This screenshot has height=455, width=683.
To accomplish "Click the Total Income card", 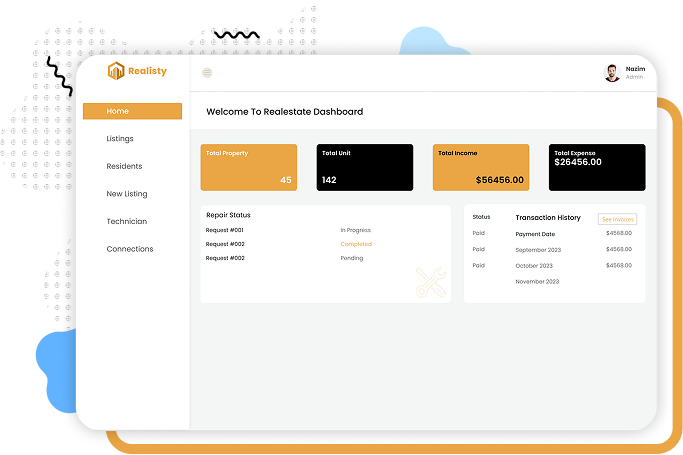I will coord(480,167).
